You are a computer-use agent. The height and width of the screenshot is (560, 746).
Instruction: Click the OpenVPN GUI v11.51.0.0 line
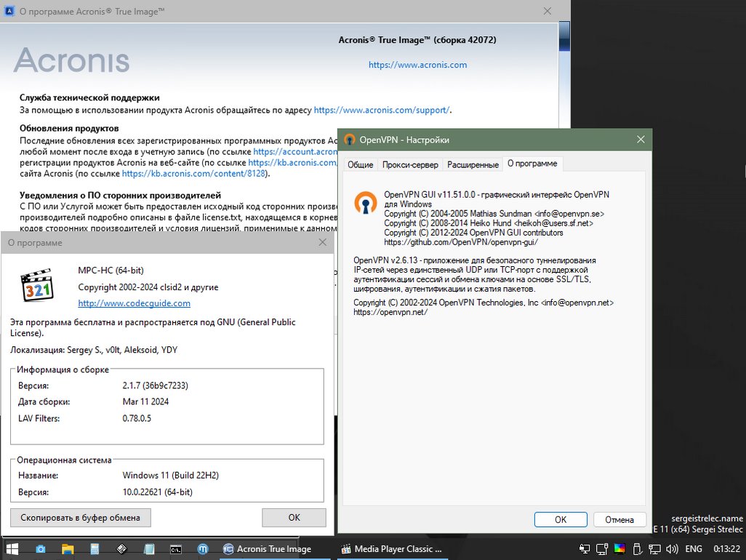pyautogui.click(x=496, y=195)
